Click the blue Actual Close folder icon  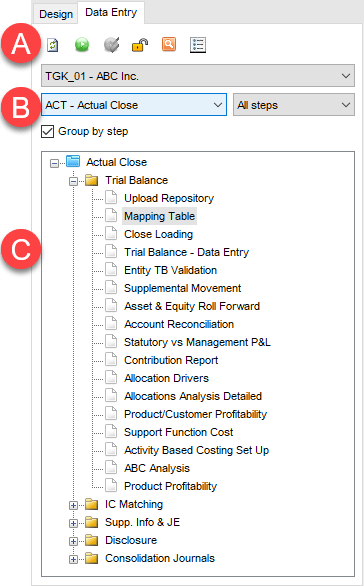click(x=73, y=161)
